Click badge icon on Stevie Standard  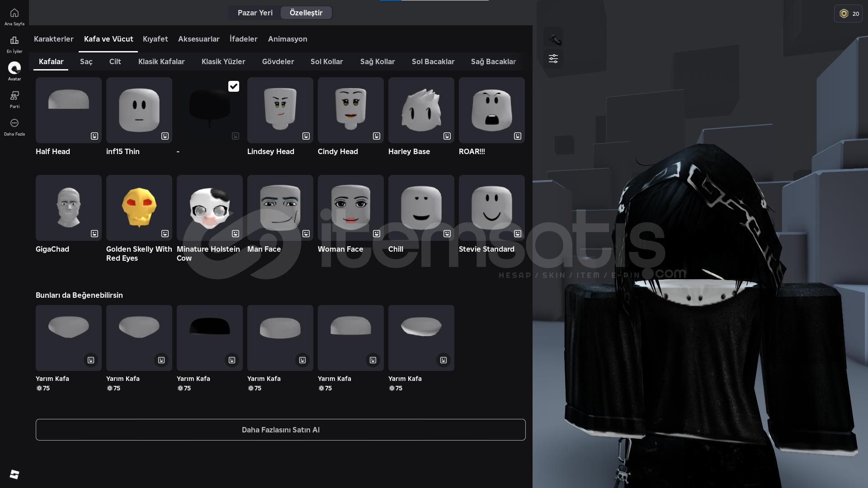[518, 234]
